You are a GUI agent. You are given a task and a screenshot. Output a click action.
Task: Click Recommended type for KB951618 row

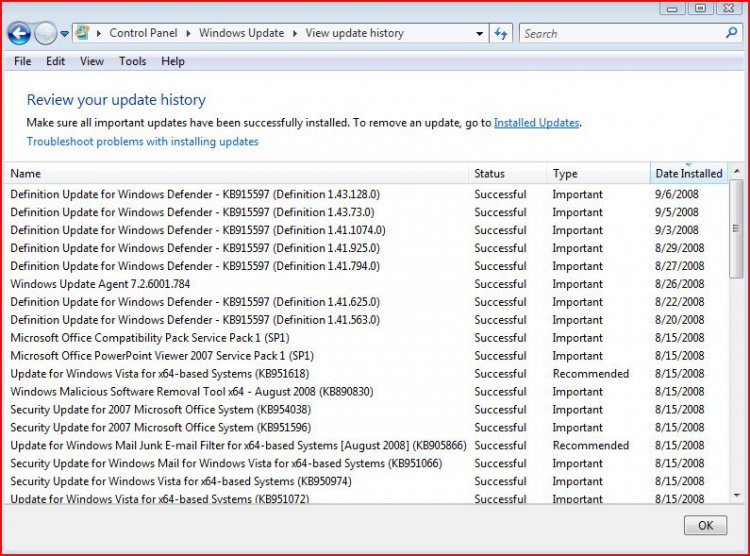[591, 374]
